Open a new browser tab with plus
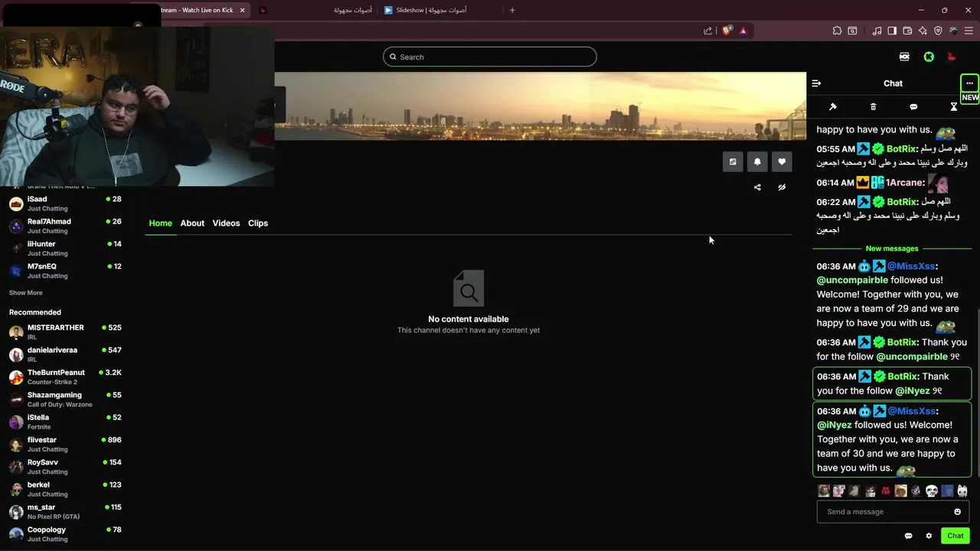Viewport: 980px width, 551px height. coord(512,10)
